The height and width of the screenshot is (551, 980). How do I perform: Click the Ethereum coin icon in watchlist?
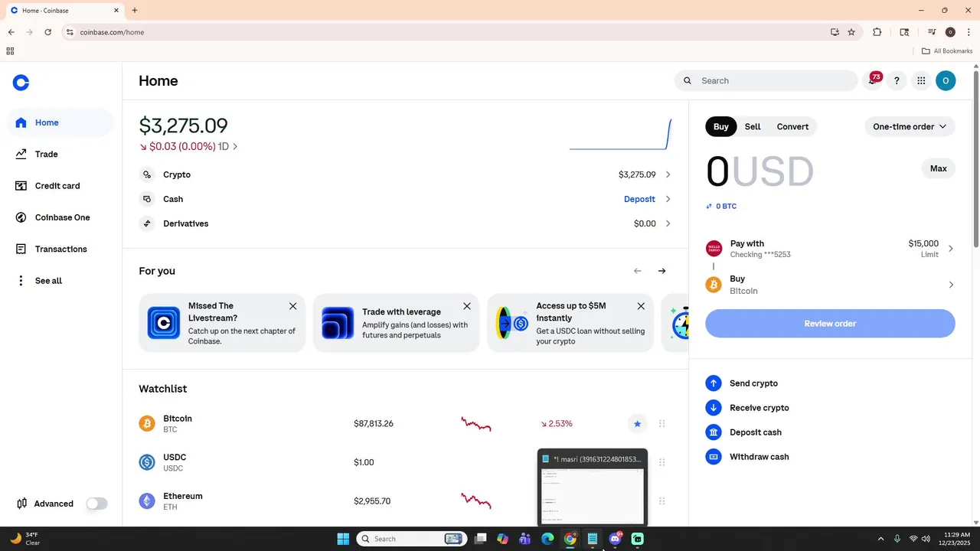pos(147,501)
